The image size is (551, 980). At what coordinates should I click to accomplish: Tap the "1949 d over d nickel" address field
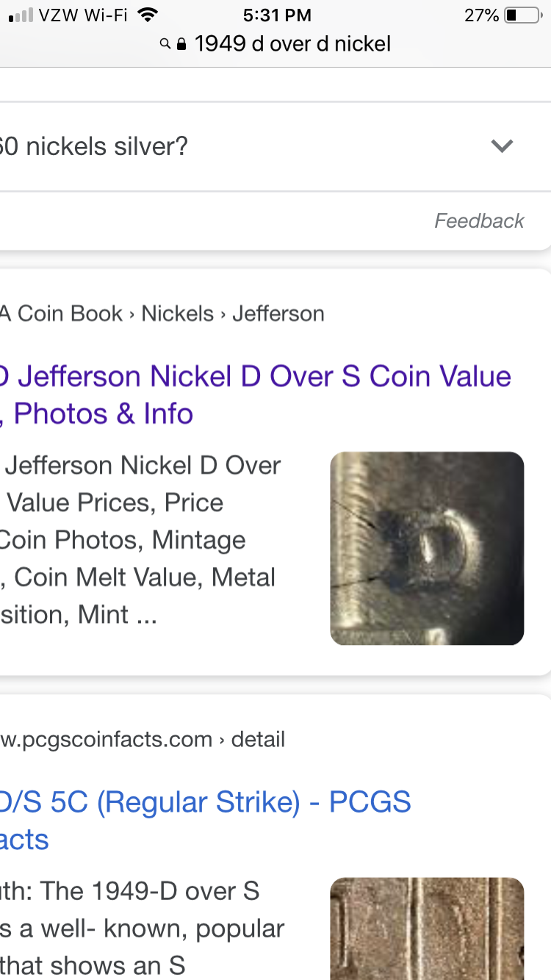pyautogui.click(x=292, y=45)
